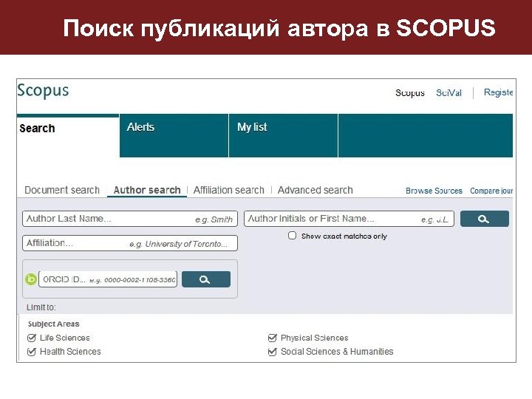Switch to Advanced search tab

pos(316,190)
